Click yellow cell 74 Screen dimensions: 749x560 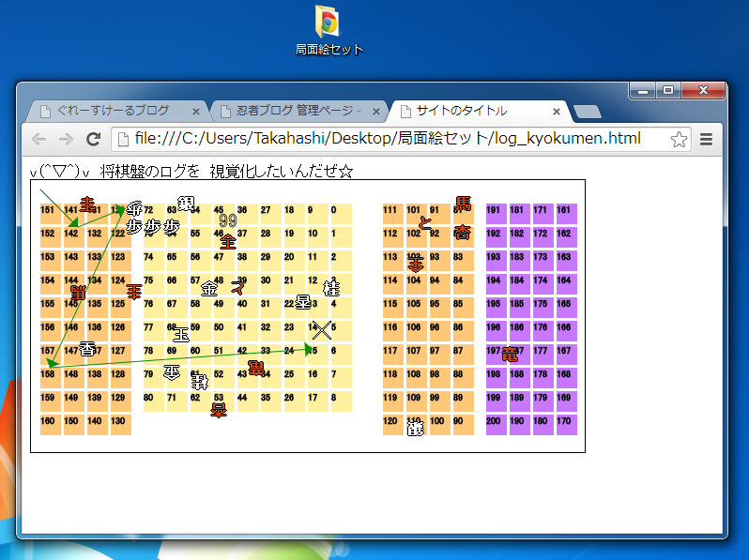(x=153, y=261)
